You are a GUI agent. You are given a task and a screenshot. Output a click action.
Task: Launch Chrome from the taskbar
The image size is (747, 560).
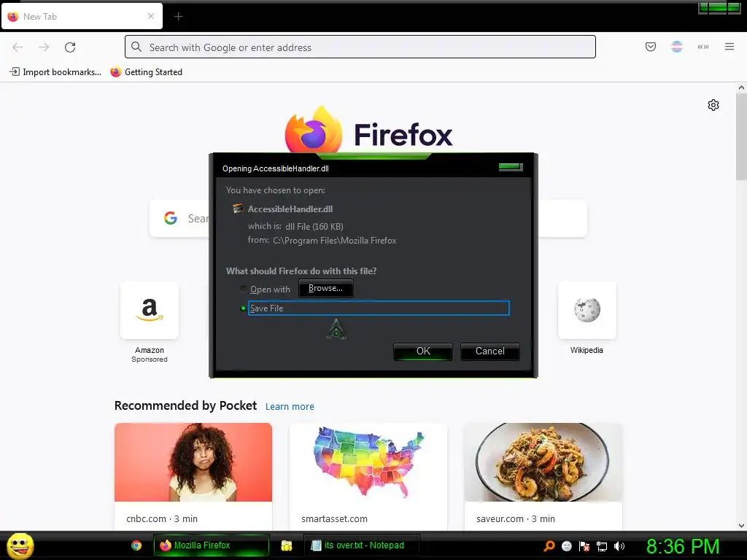136,545
